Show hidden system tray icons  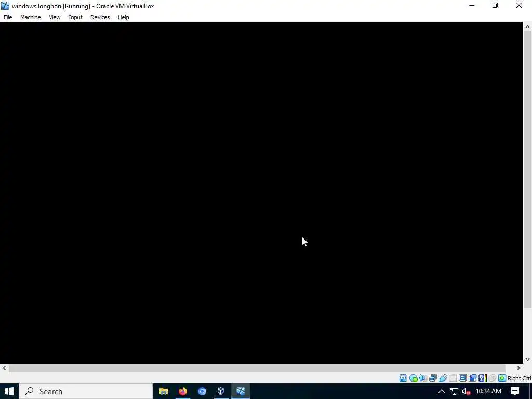click(x=442, y=392)
